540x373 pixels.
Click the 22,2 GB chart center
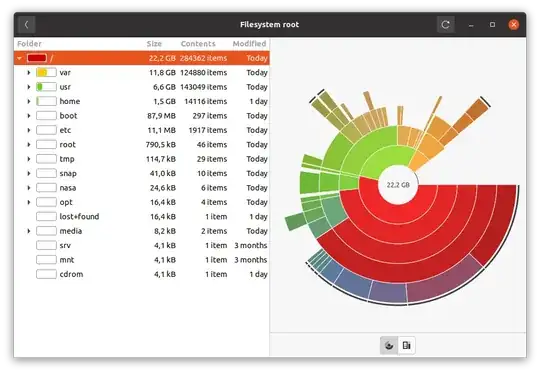(398, 185)
